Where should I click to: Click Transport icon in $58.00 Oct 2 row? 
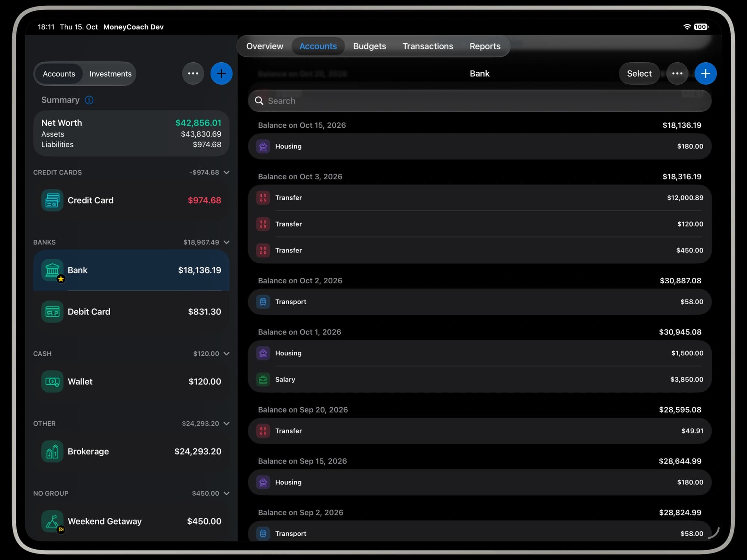pyautogui.click(x=263, y=302)
